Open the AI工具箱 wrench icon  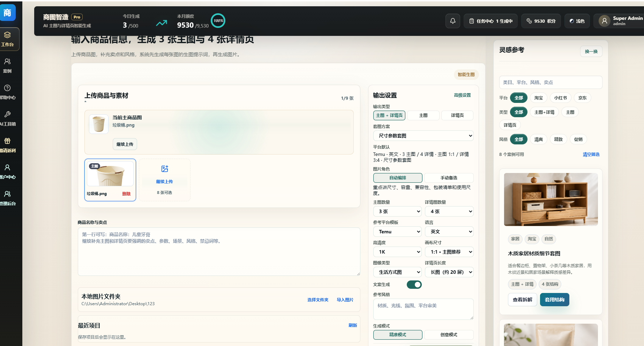point(7,114)
